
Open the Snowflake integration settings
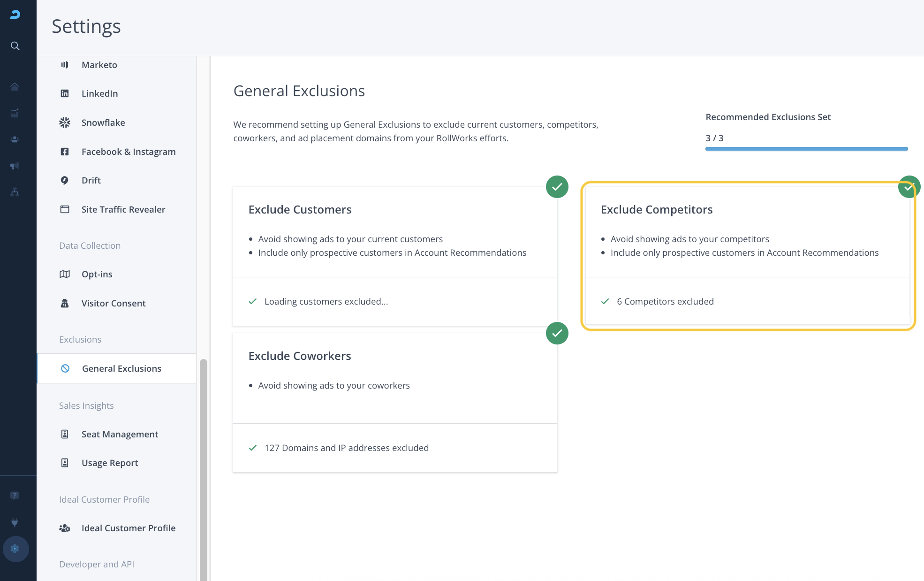click(103, 122)
